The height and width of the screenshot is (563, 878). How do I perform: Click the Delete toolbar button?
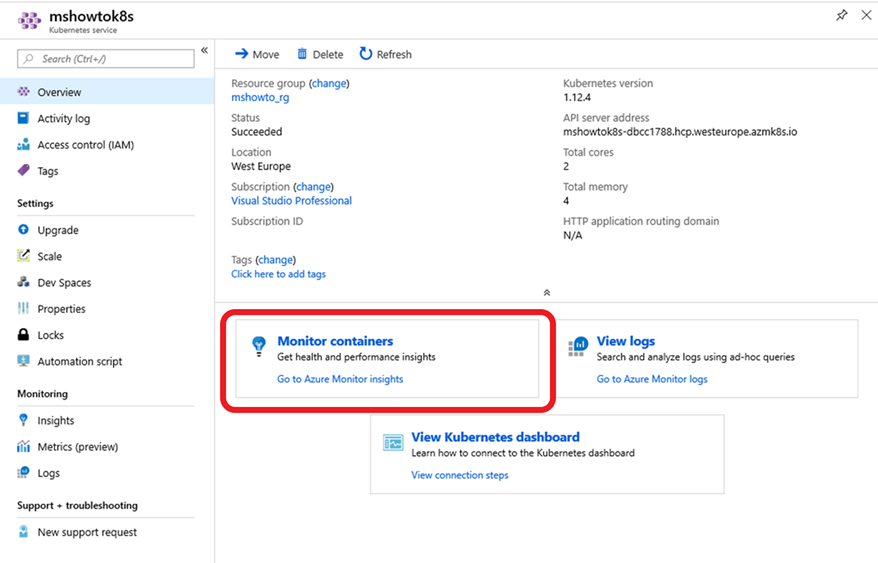click(320, 54)
